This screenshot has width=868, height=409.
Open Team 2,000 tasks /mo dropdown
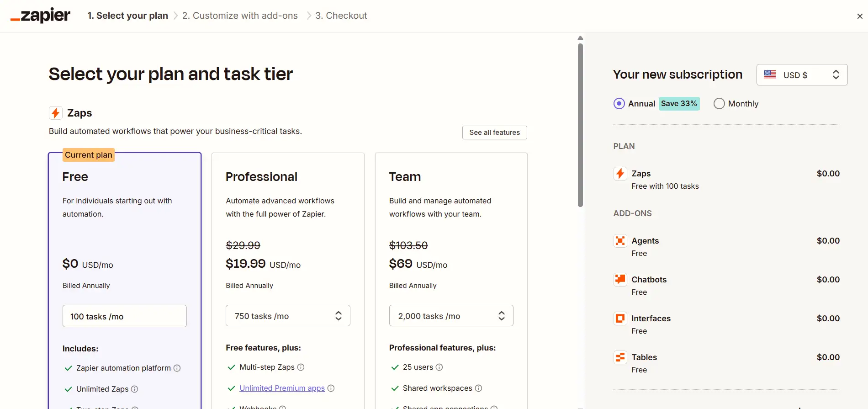(451, 316)
